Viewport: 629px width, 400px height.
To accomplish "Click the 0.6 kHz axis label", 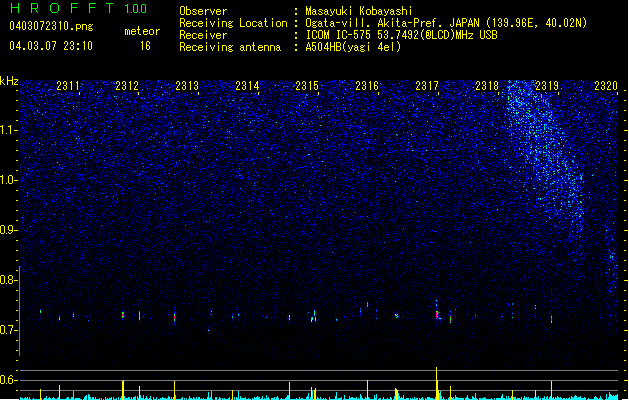I will [x=8, y=380].
